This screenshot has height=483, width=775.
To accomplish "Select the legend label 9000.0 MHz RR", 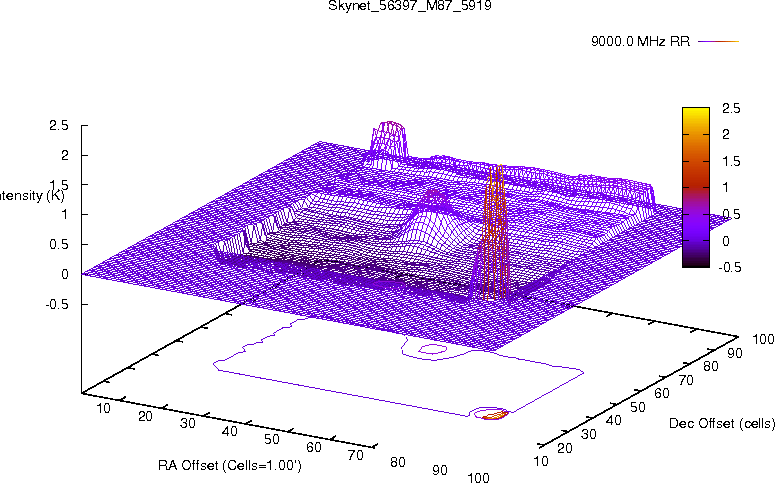I will (640, 42).
